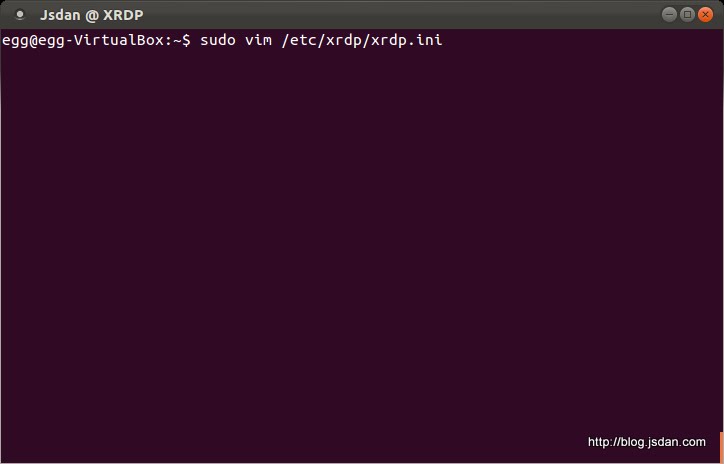Click the /etc segment of the path
The height and width of the screenshot is (464, 724).
click(300, 40)
